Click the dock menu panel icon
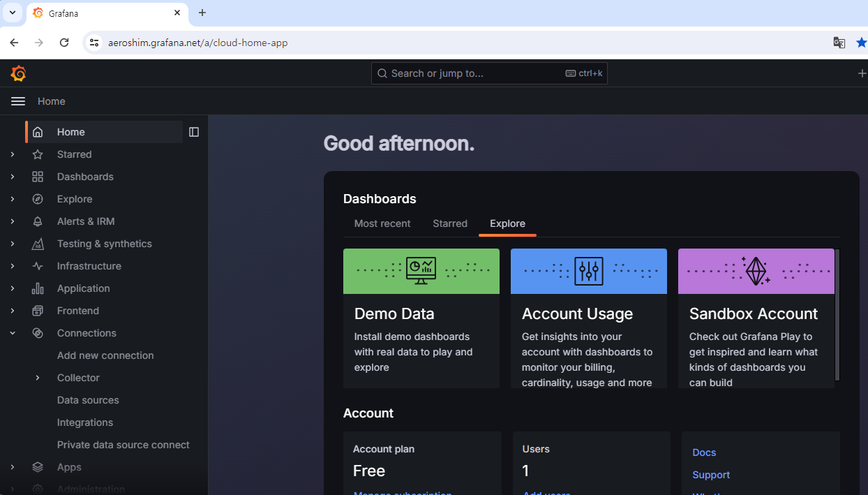 click(x=194, y=132)
